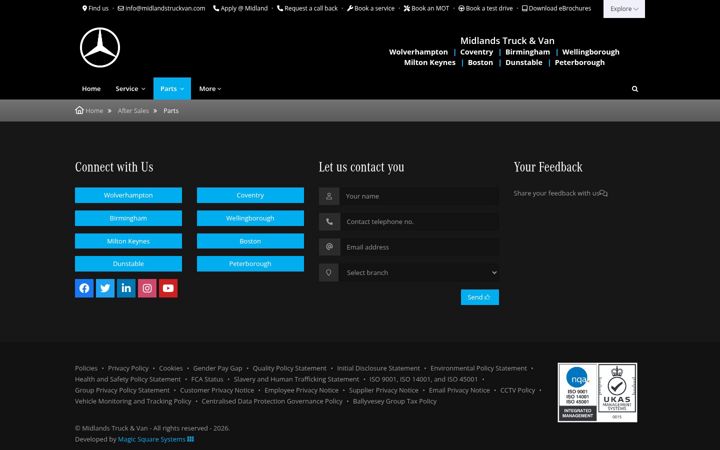This screenshot has height=450, width=720.
Task: Expand the Parts menu
Action: tap(172, 89)
